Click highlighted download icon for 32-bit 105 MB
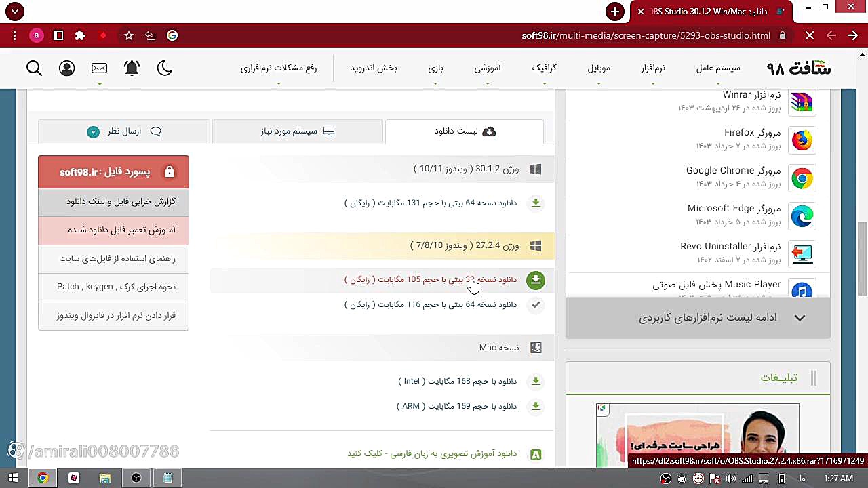 point(536,280)
